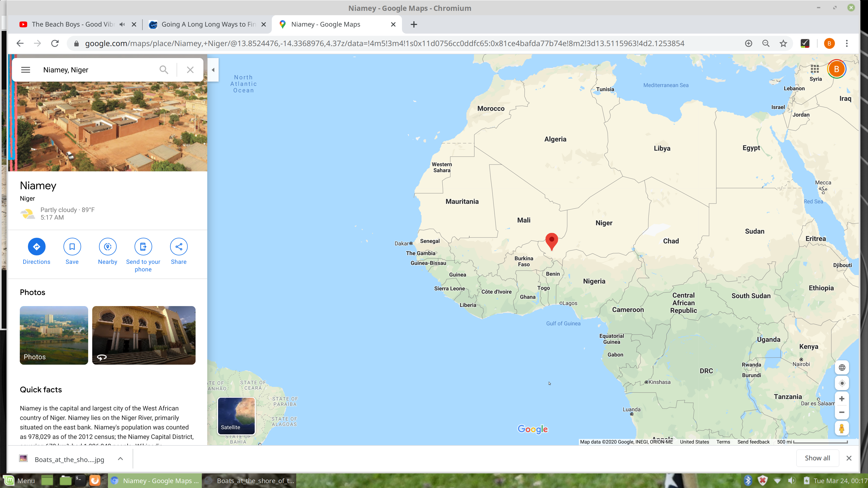Click Send feedback on the map
This screenshot has height=488, width=868.
(754, 442)
